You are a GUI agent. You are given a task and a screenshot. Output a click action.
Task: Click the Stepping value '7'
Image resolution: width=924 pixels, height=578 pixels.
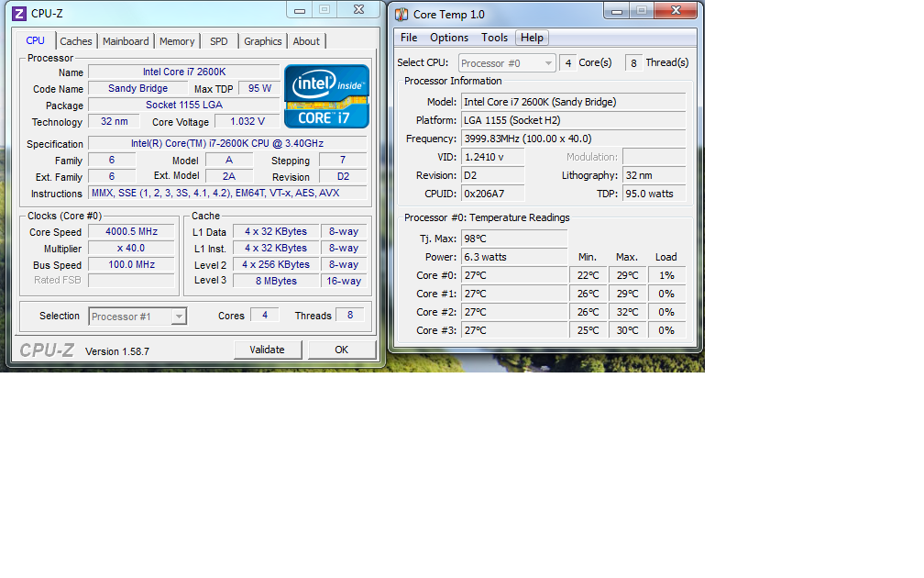(x=343, y=160)
